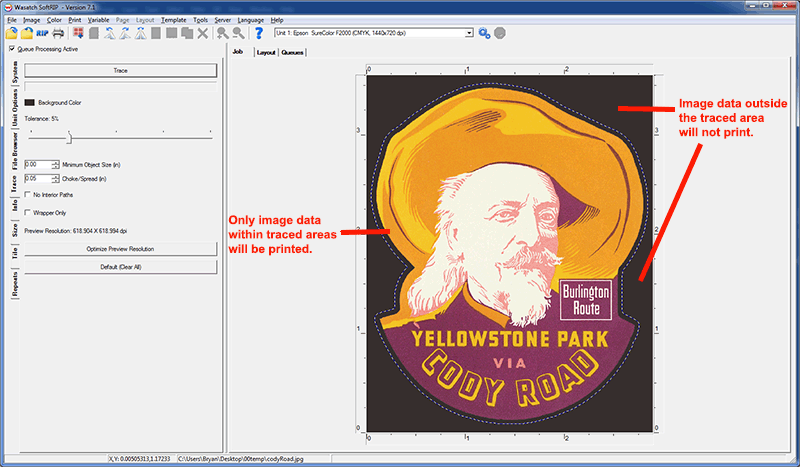800x467 pixels.
Task: Click the blue gears setup icon
Action: coord(484,33)
